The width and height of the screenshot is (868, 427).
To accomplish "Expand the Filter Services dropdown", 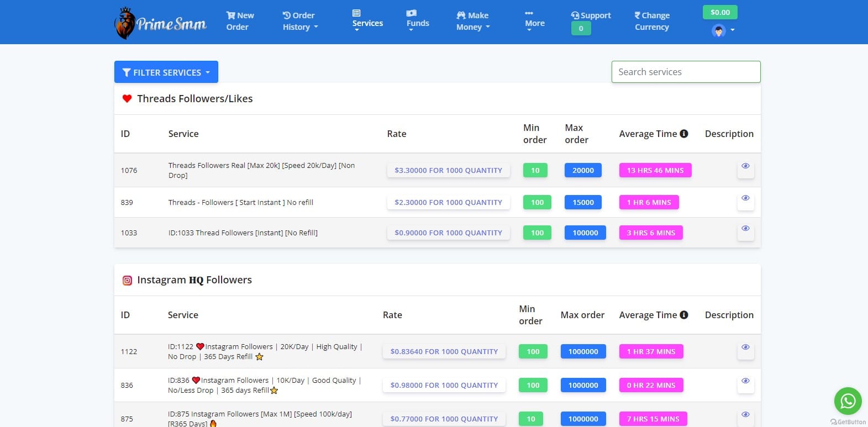I will coord(166,72).
